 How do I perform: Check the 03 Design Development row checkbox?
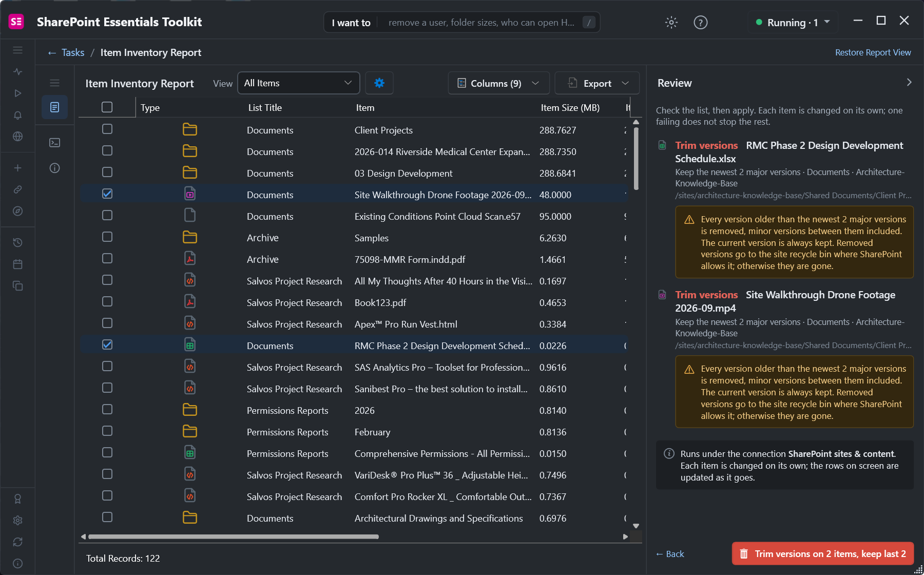pos(107,172)
